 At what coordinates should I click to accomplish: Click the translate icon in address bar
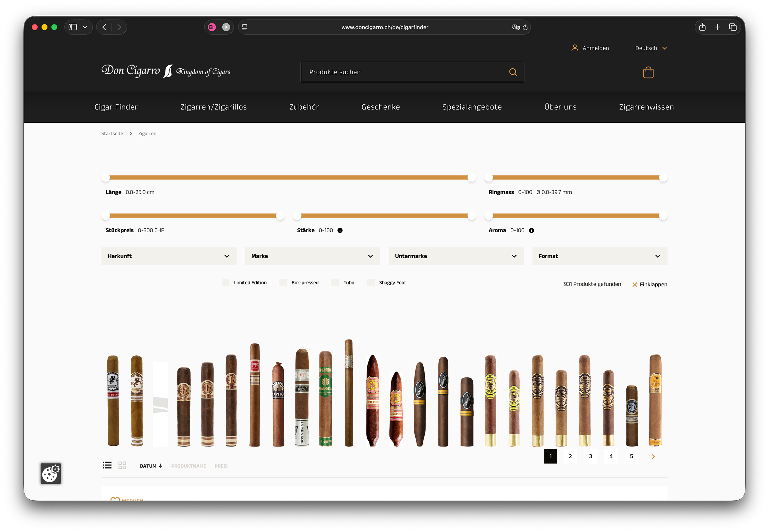pos(516,27)
